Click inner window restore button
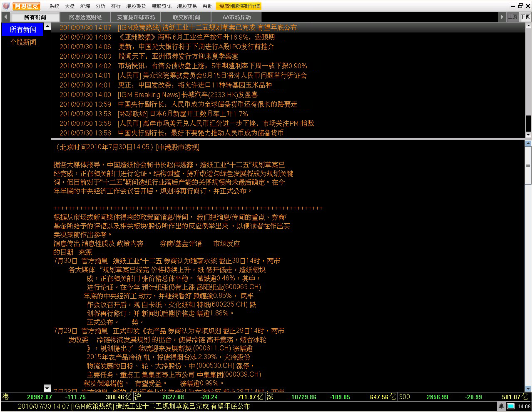This screenshot has width=532, height=412. 520,6
